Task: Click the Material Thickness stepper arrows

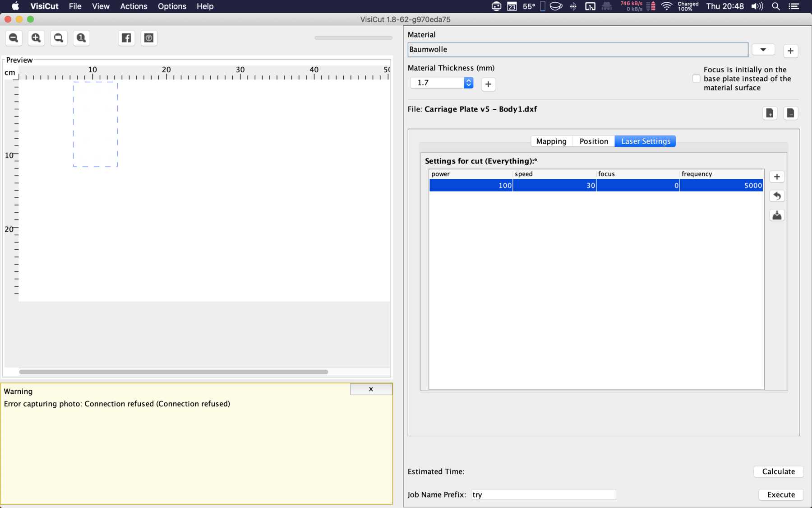Action: pos(469,83)
